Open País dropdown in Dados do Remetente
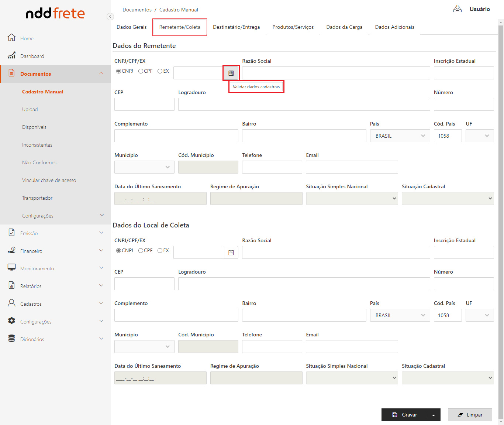The height and width of the screenshot is (425, 504). 400,136
